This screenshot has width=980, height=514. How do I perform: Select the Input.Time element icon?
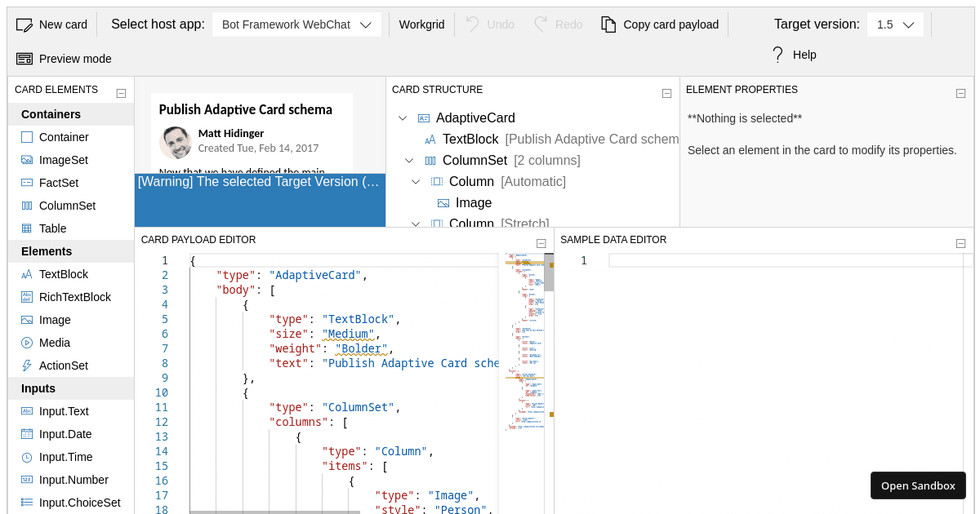27,457
